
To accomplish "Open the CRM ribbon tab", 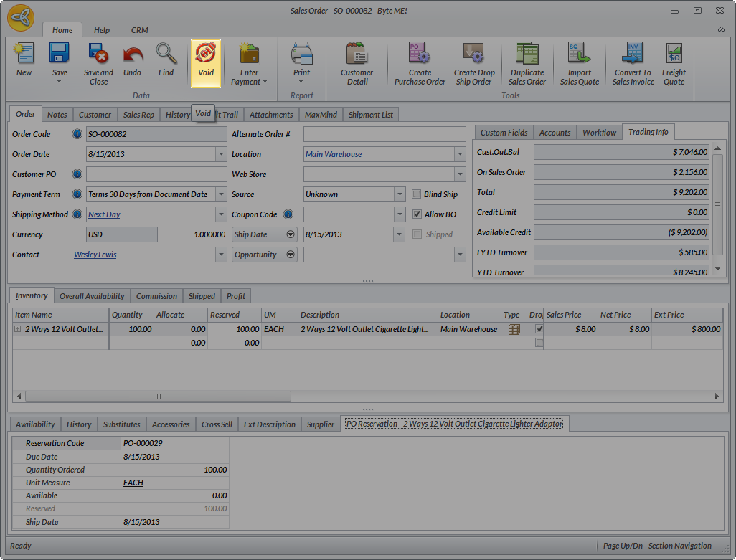I will 139,30.
